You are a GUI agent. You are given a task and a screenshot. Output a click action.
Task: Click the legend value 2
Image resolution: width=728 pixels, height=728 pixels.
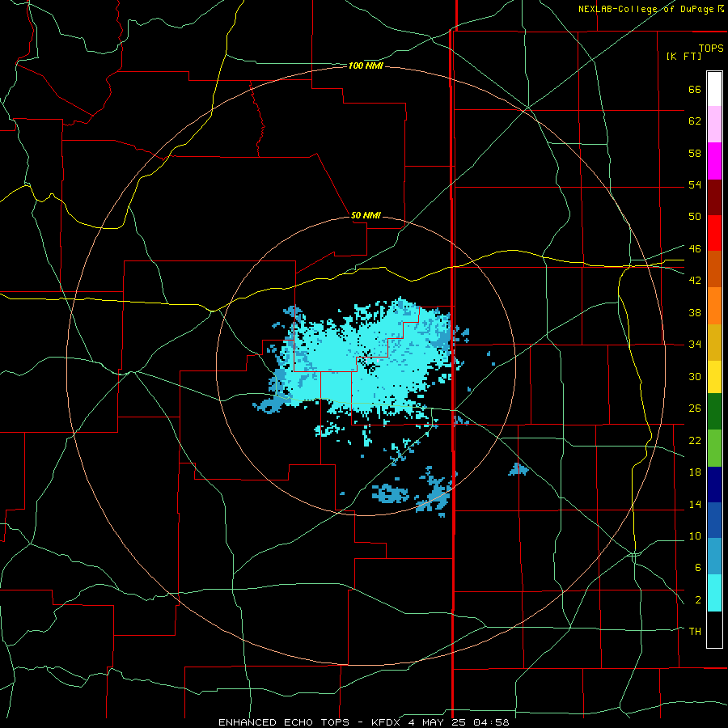[697, 600]
